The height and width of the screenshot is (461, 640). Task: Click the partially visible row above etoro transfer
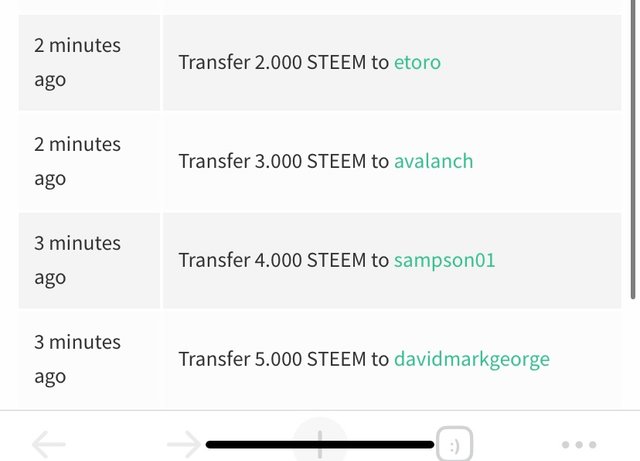320,5
